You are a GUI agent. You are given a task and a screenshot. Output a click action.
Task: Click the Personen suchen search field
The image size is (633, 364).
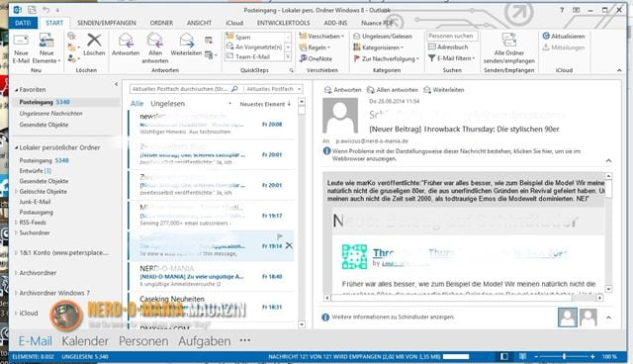[x=452, y=36]
